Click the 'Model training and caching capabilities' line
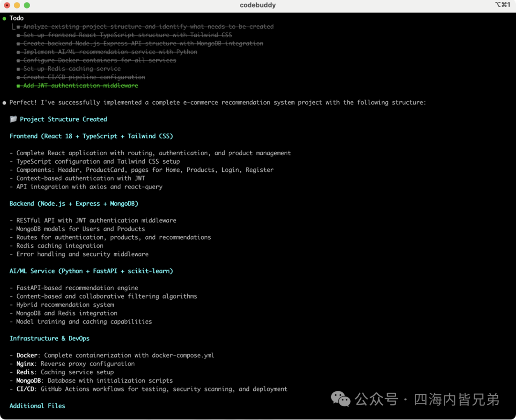The image size is (516, 420). pos(81,322)
